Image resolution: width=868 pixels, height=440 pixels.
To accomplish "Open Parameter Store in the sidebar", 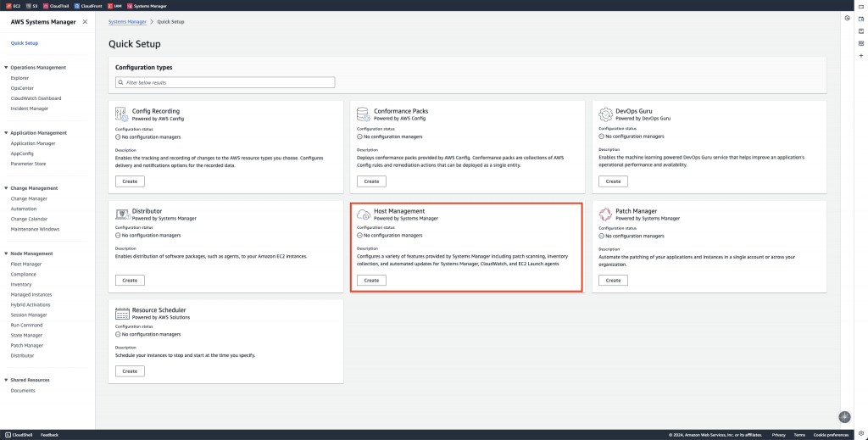I will tap(28, 164).
